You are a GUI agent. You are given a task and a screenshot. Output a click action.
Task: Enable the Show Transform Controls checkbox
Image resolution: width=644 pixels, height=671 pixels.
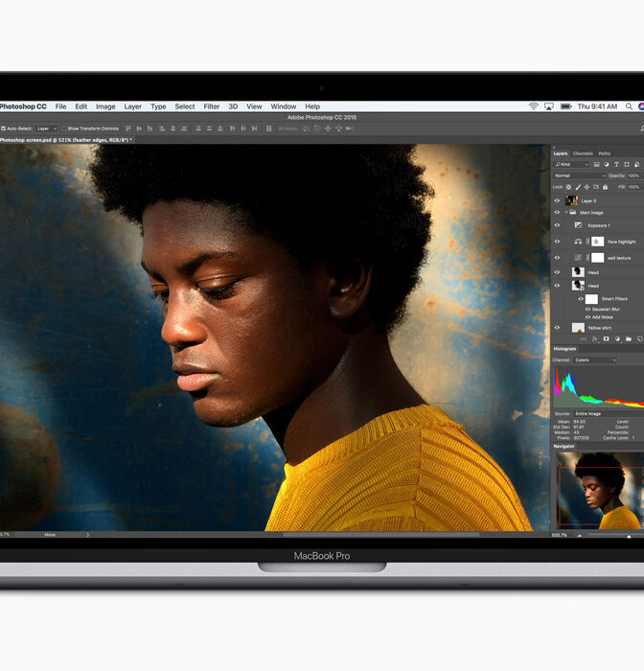64,127
